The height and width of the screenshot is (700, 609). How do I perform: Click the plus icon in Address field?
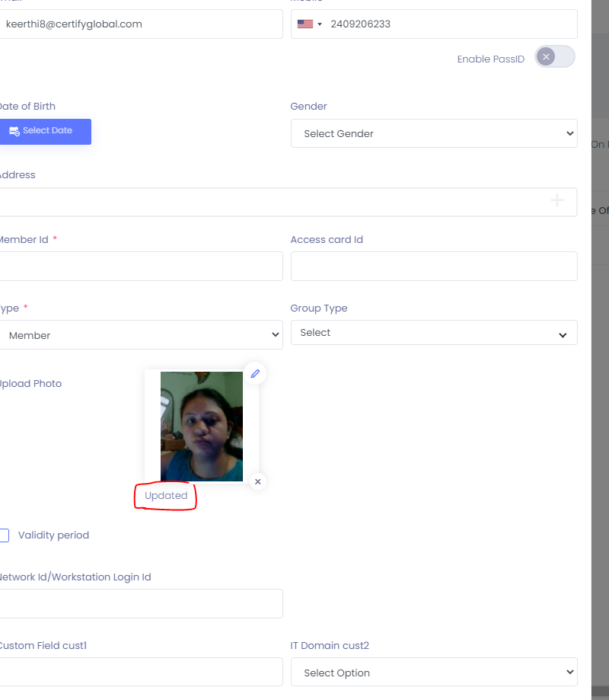click(556, 200)
